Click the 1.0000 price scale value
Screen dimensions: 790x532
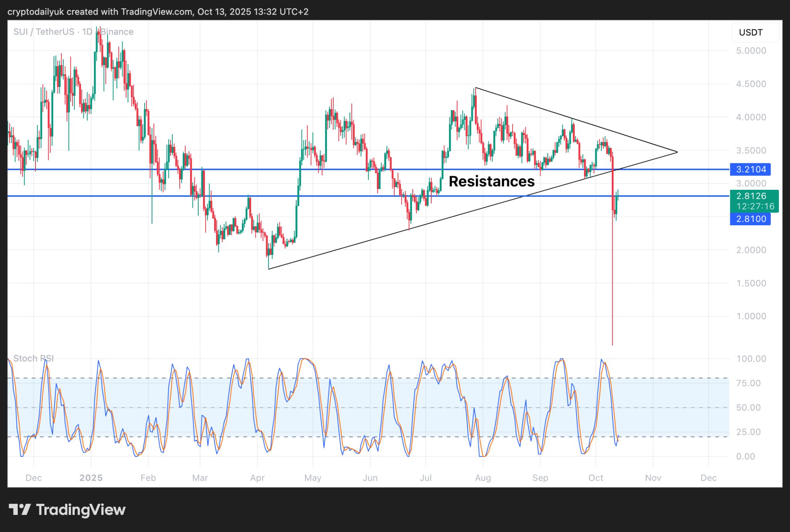(751, 316)
